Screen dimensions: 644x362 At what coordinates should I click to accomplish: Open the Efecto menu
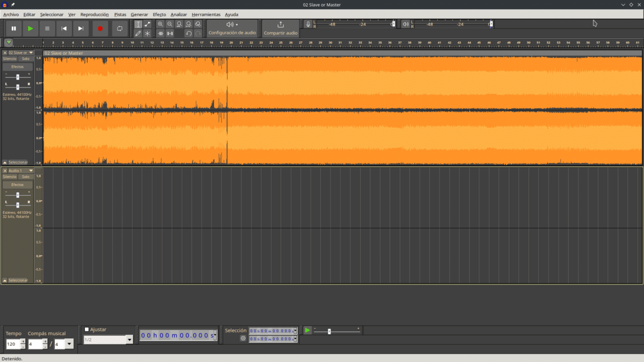click(x=159, y=14)
